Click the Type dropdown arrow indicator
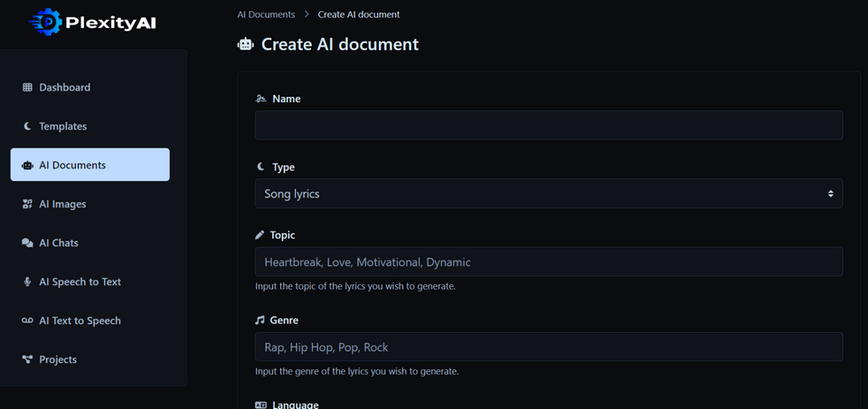 (x=830, y=194)
